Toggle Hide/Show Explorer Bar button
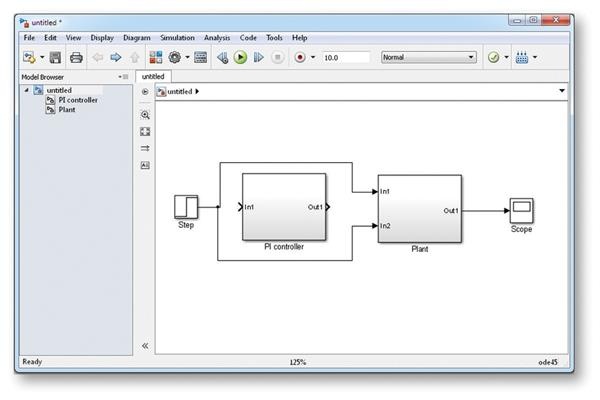600x400 pixels. tap(145, 91)
